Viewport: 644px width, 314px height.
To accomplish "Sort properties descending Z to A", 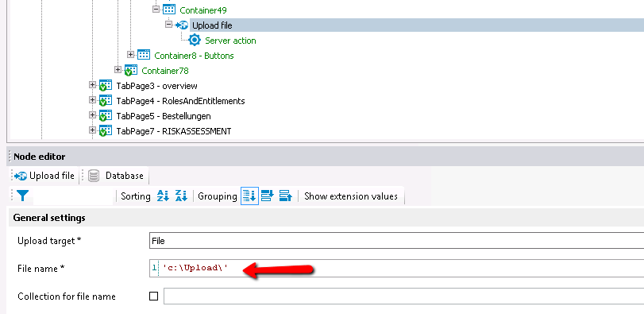I will pos(181,196).
